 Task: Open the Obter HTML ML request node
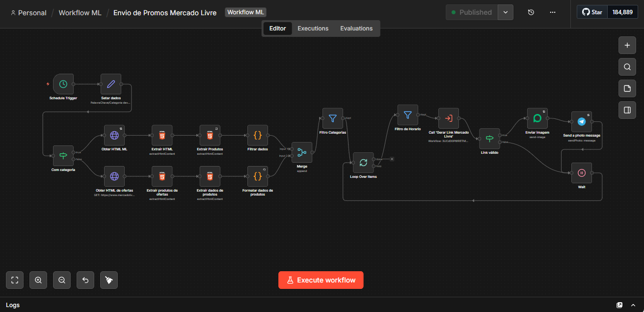(114, 135)
